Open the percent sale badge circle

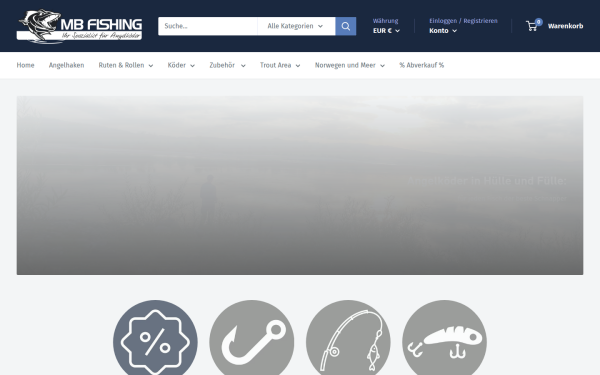[155, 338]
